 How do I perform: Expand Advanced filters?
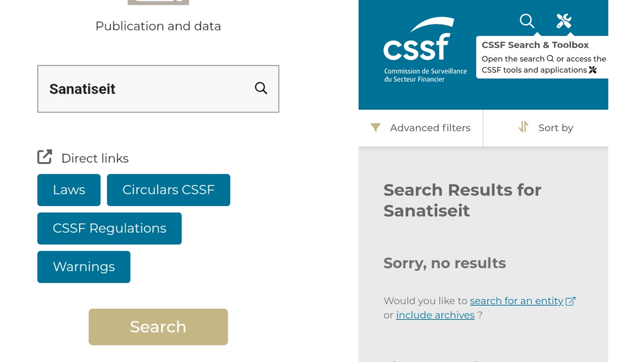click(430, 128)
